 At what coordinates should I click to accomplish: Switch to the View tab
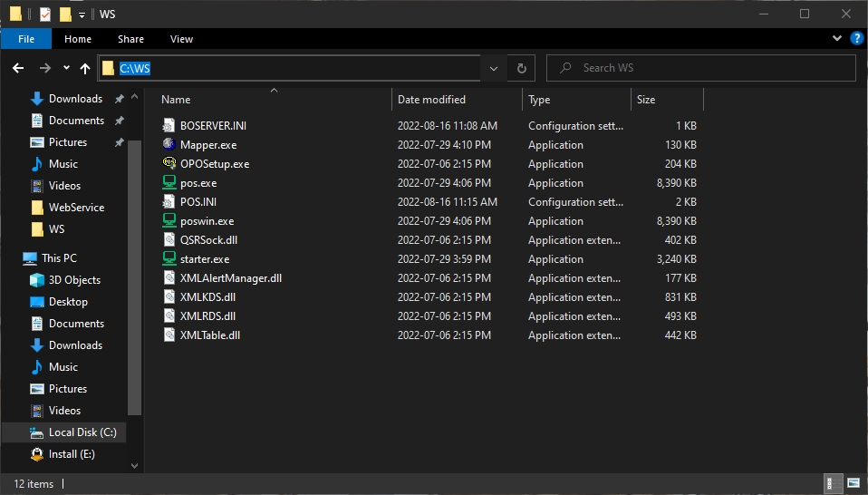pos(181,39)
